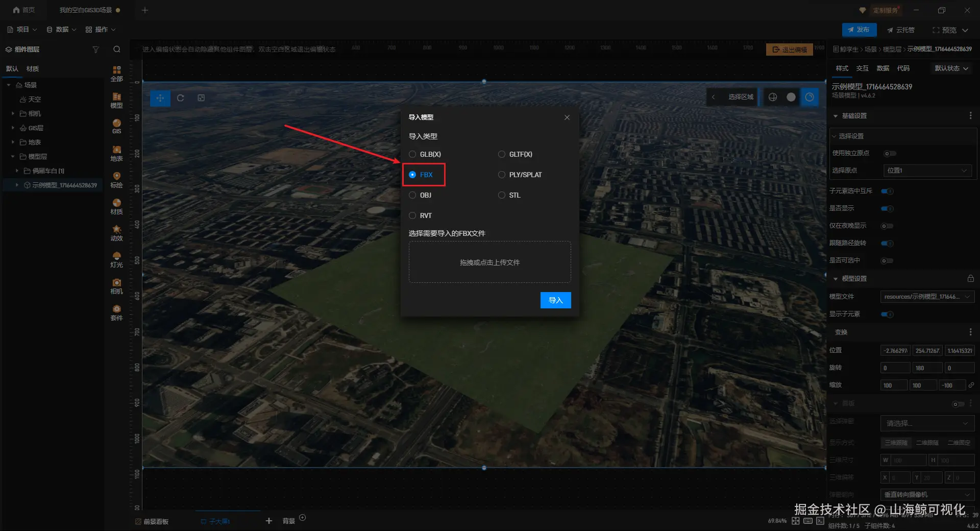This screenshot has width=980, height=531.
Task: Toggle 仅在夜晚显示 switch
Action: [x=888, y=226]
